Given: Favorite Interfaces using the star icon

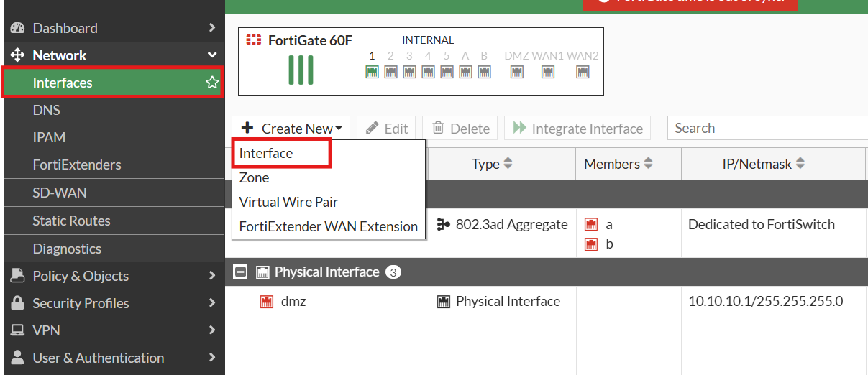Looking at the screenshot, I should (x=212, y=83).
